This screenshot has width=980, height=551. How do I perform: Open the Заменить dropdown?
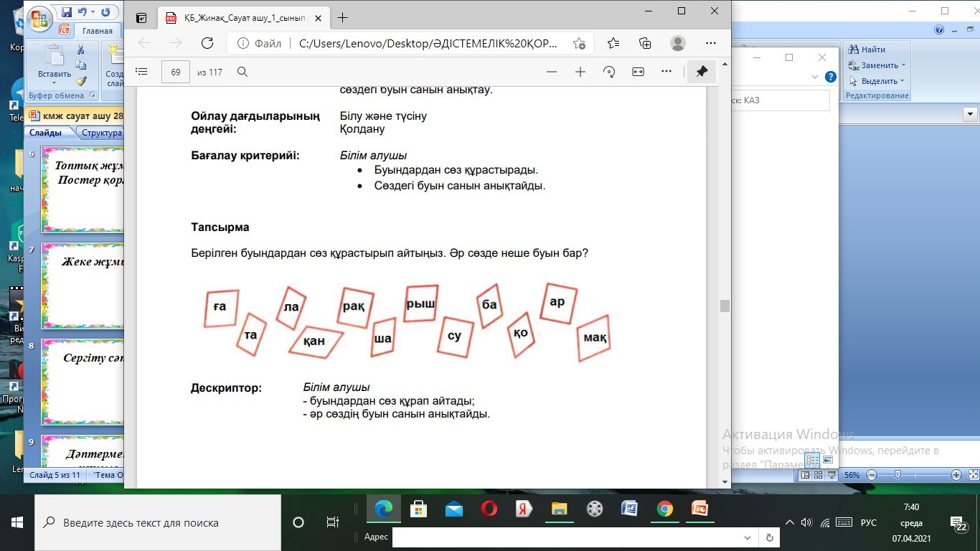904,65
